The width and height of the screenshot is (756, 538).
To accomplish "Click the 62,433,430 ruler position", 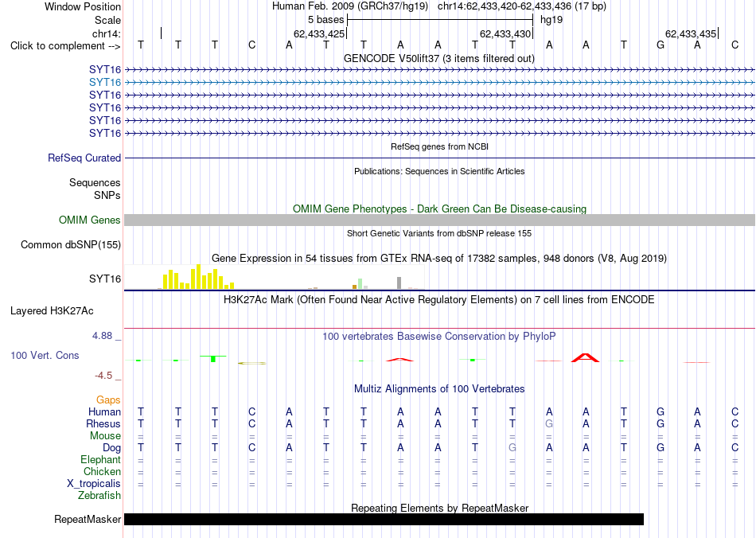I will 505,33.
